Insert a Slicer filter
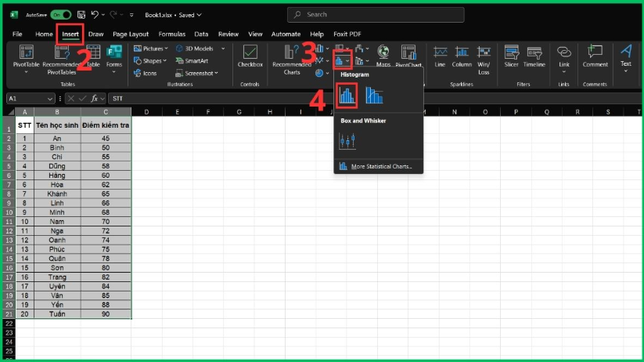644x362 pixels. point(511,56)
